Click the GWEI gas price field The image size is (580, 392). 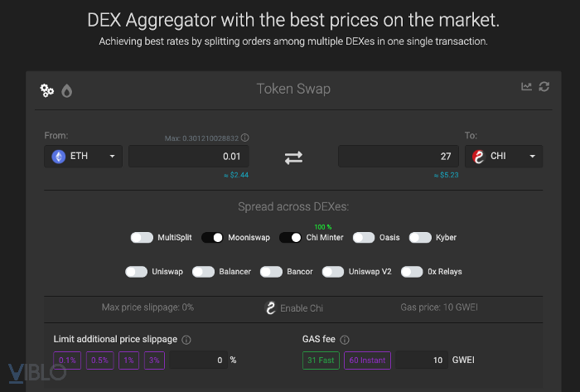click(x=422, y=361)
